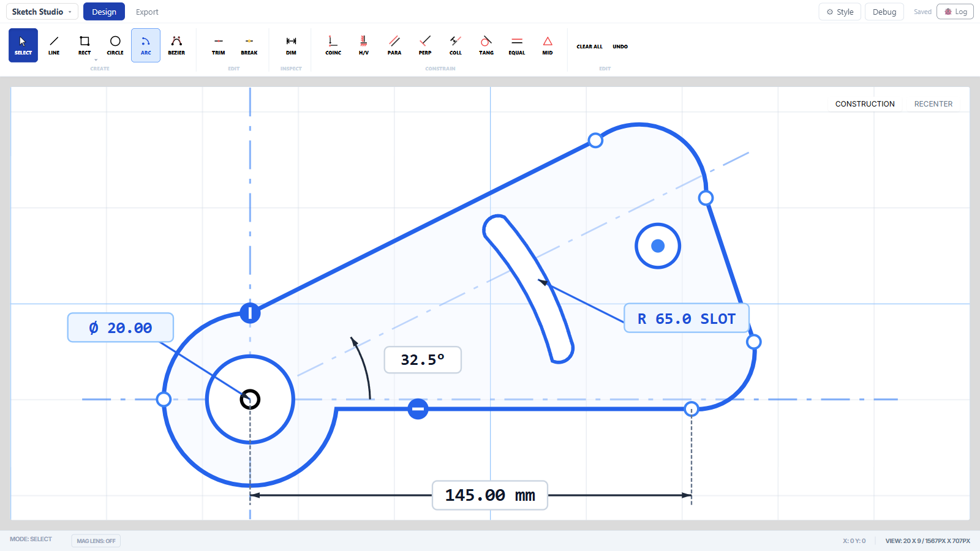Select the handle where top arc meets right edge
Viewport: 980px width, 551px height.
click(706, 198)
